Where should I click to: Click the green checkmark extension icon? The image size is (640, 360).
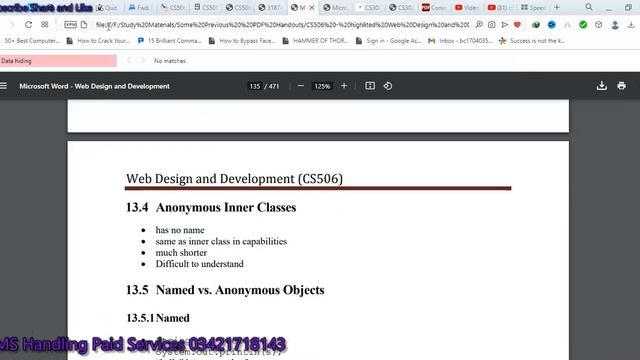pyautogui.click(x=583, y=24)
